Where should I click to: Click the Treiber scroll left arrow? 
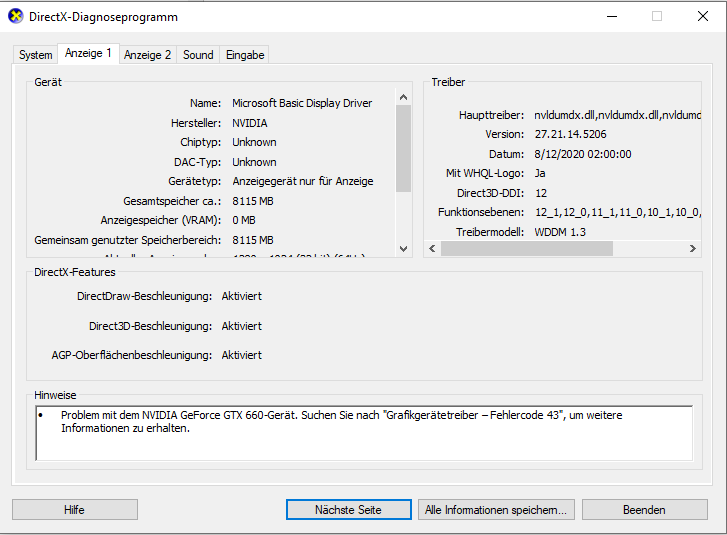point(432,248)
